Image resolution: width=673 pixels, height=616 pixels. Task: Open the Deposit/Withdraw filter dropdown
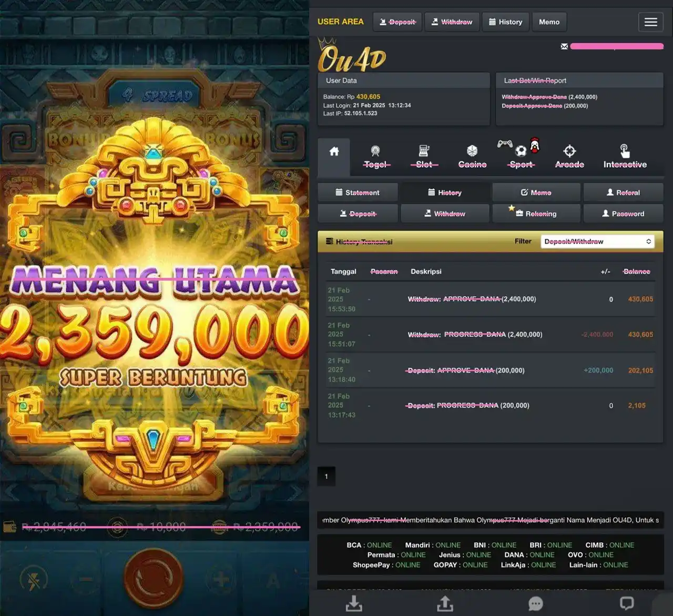click(597, 241)
